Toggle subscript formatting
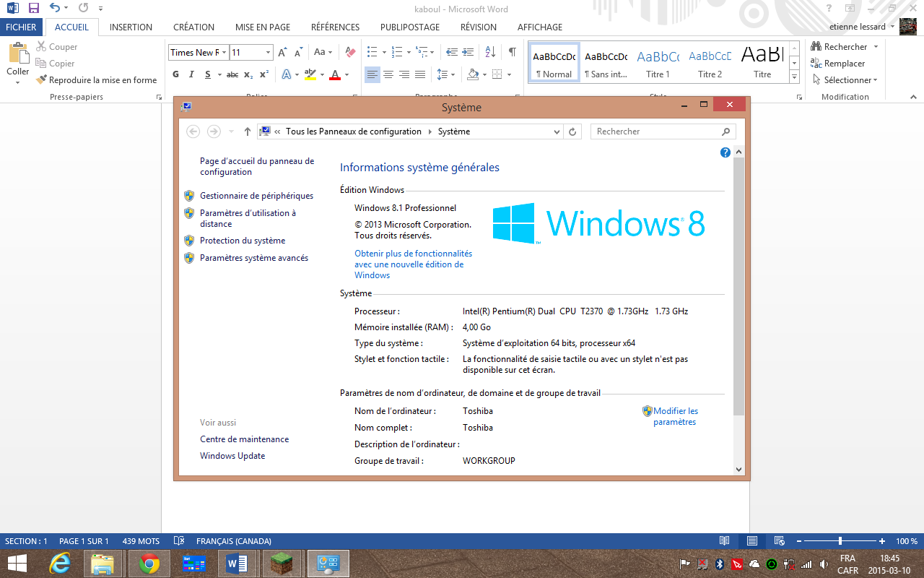 point(248,74)
